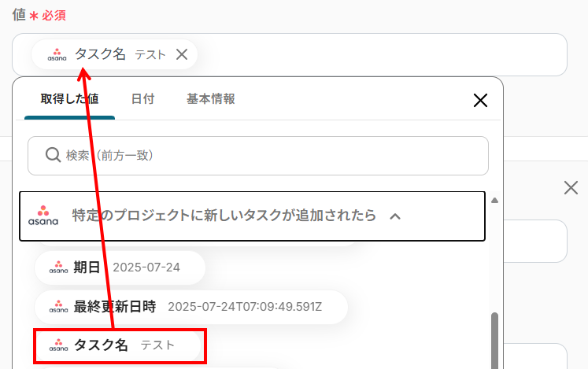588x369 pixels.
Task: Close the background panel with X
Action: (x=571, y=187)
